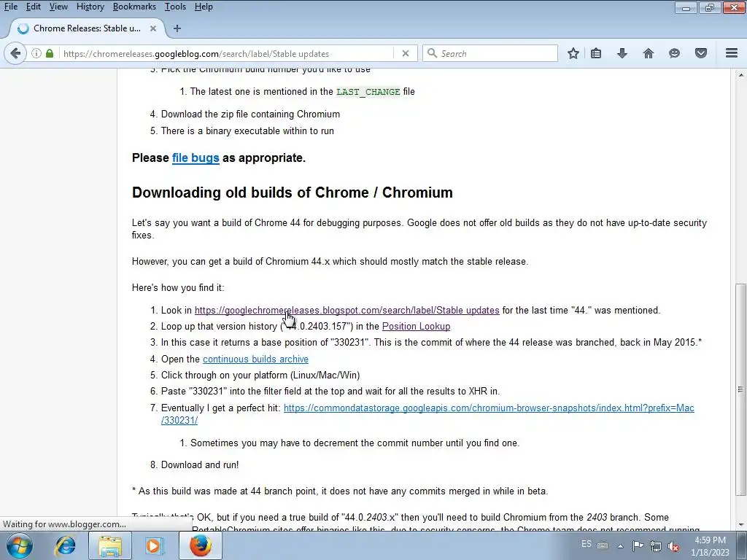Open the View menu
The width and height of the screenshot is (747, 560).
point(58,7)
